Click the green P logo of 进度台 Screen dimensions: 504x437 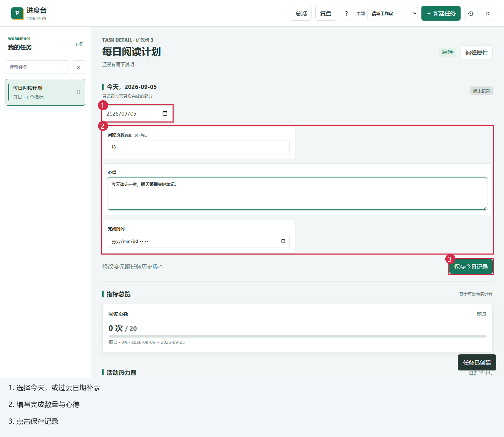(x=17, y=13)
